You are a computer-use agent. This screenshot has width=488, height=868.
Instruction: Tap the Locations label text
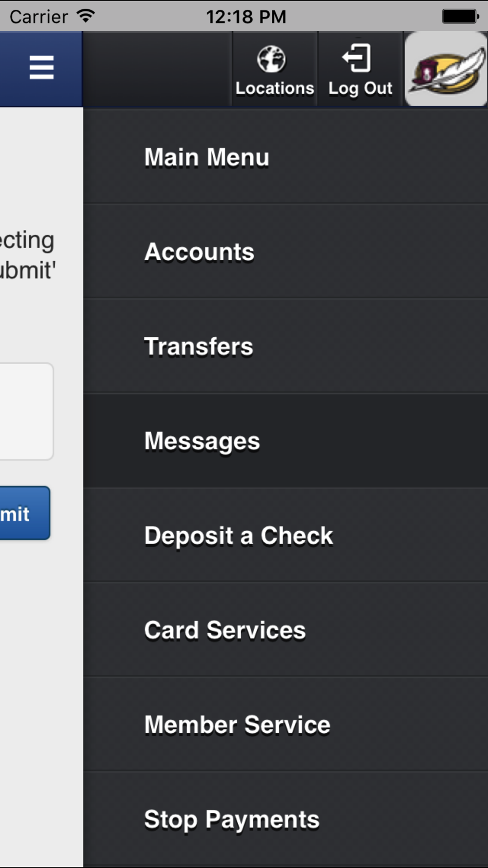tap(275, 88)
